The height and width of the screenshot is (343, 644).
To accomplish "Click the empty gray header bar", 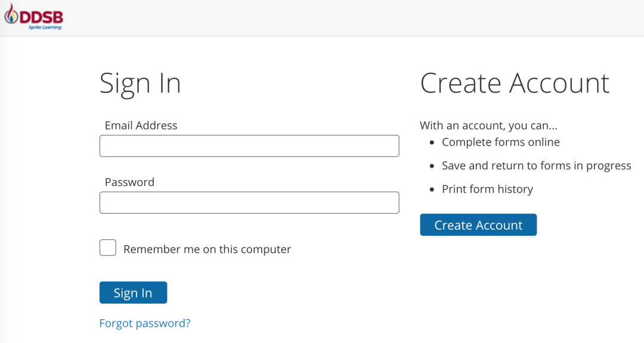I will pos(358,18).
